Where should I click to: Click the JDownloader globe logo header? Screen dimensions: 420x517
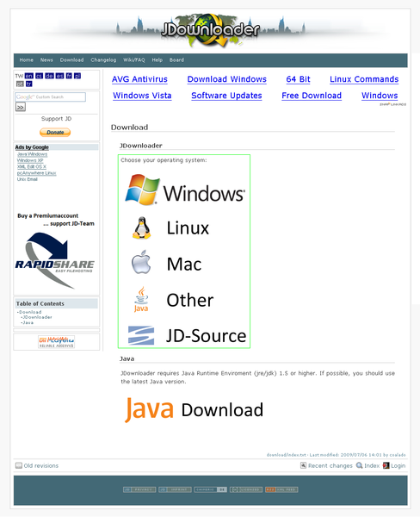click(210, 30)
